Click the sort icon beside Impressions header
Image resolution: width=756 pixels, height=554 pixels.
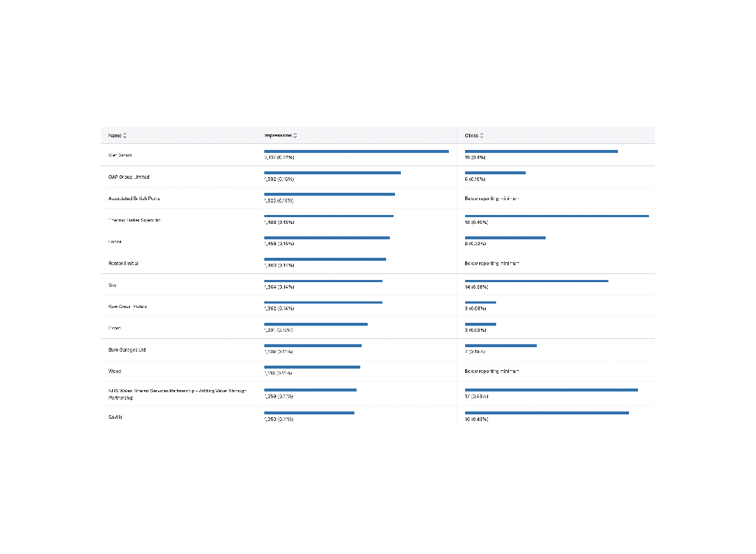point(295,135)
